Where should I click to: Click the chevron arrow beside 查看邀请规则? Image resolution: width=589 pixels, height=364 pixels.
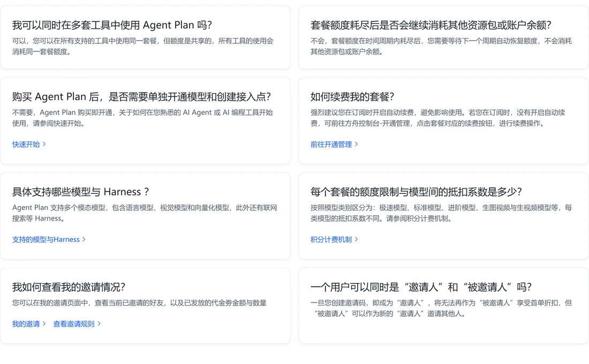point(99,324)
